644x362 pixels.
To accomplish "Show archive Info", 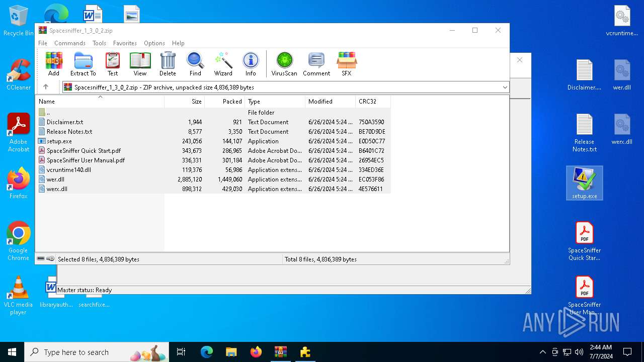I will click(x=251, y=64).
